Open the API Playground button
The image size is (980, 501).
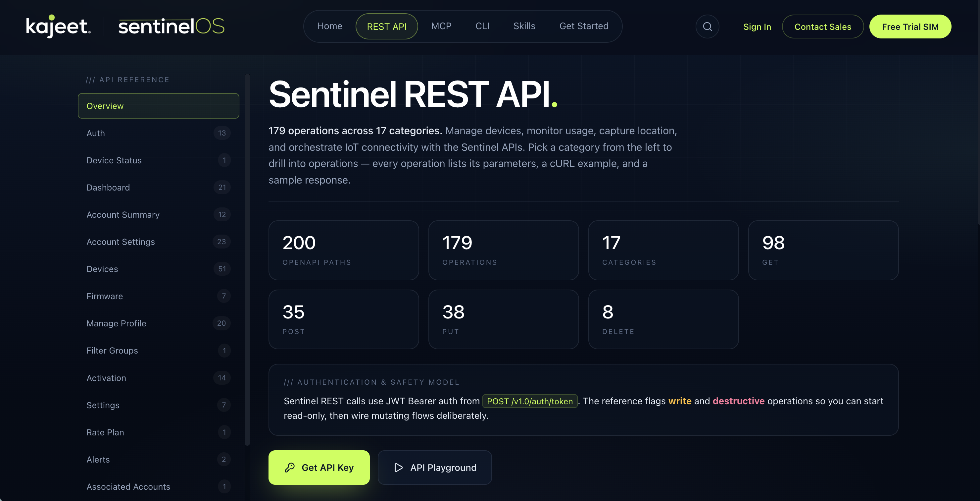click(x=434, y=468)
